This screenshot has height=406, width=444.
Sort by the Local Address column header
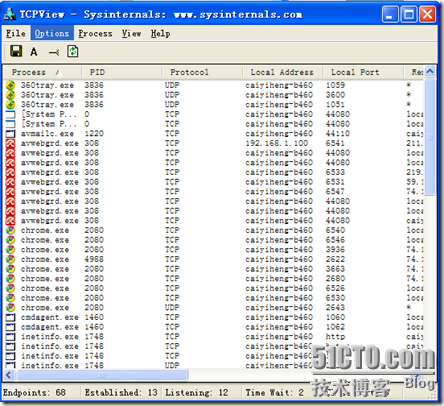click(282, 72)
